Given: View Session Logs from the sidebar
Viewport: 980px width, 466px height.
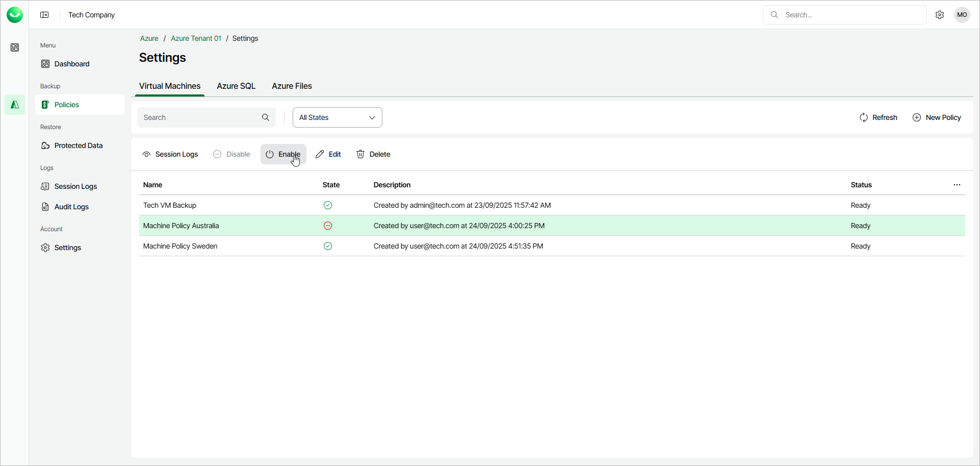Looking at the screenshot, I should [x=75, y=186].
